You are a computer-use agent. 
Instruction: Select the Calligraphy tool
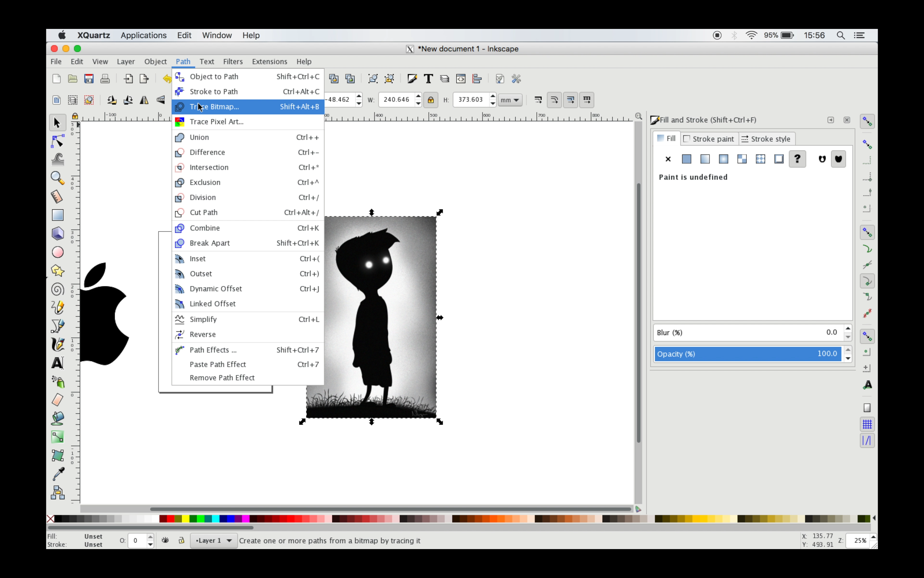[57, 345]
